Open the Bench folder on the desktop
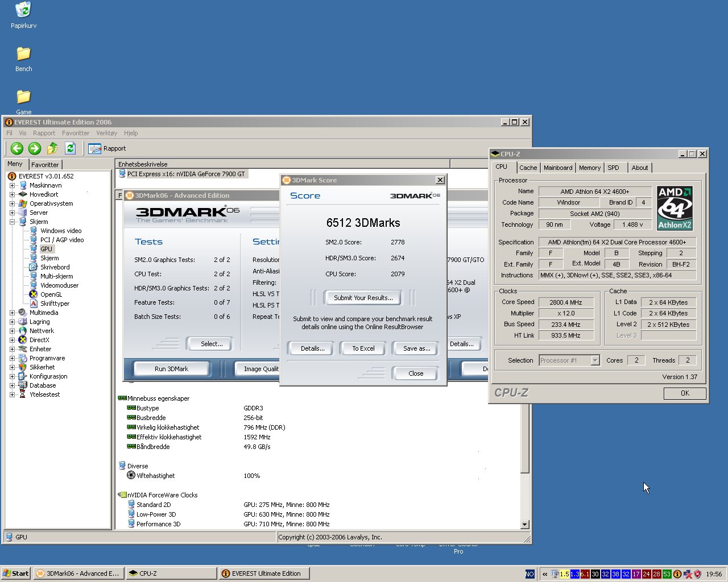Viewport: 728px width, 582px height. [x=23, y=53]
